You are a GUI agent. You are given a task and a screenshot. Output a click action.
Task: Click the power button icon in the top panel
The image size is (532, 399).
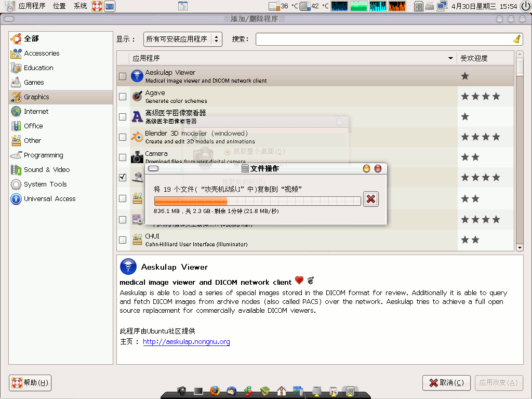526,6
